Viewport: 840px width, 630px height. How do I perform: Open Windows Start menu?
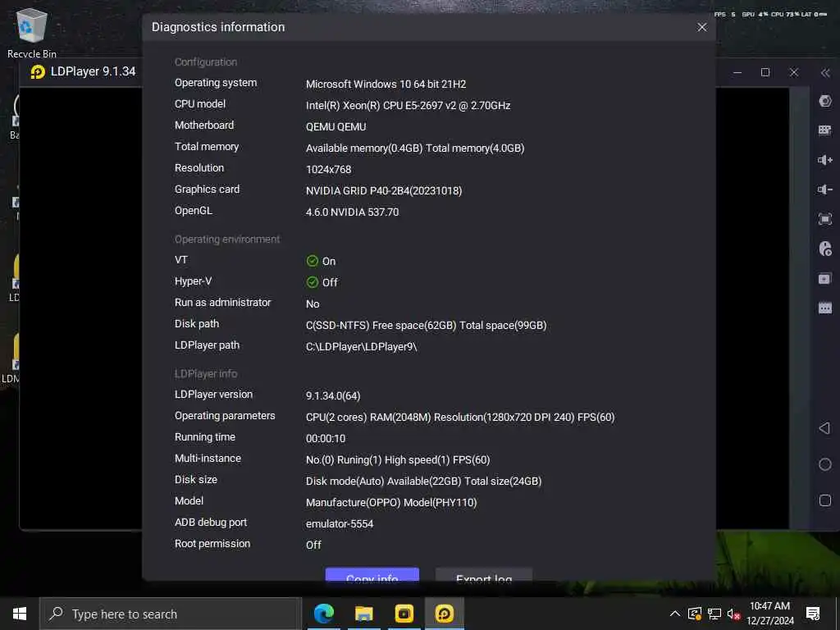click(20, 614)
